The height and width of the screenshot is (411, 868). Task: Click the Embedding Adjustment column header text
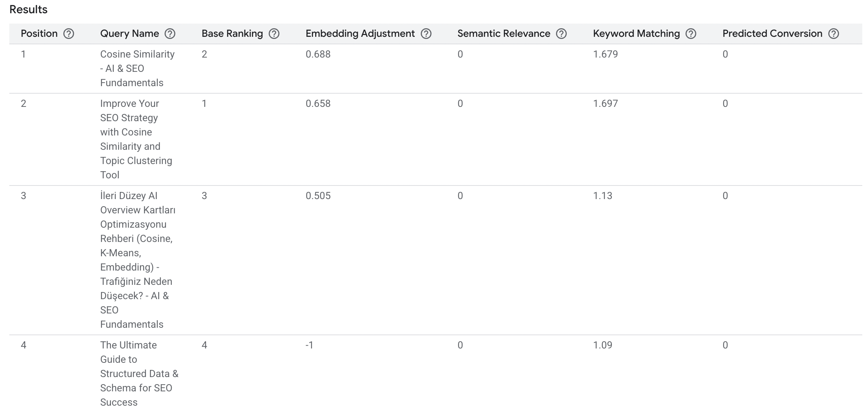coord(360,34)
